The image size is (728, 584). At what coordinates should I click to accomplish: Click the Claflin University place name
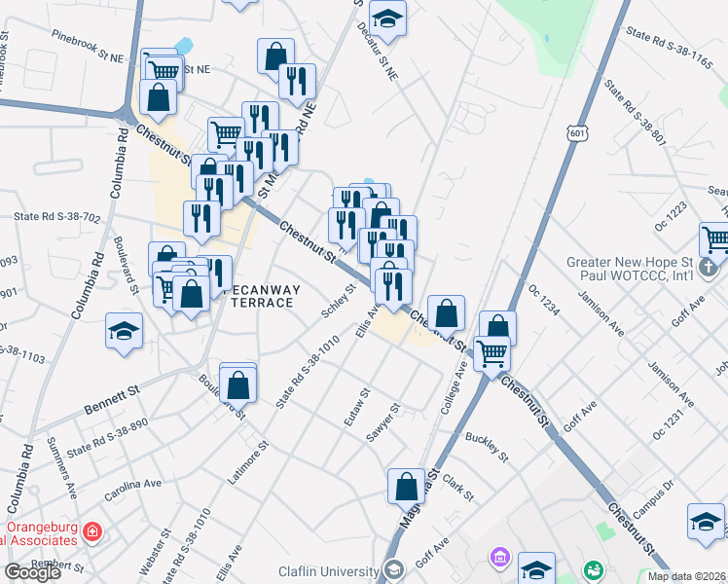point(328,571)
